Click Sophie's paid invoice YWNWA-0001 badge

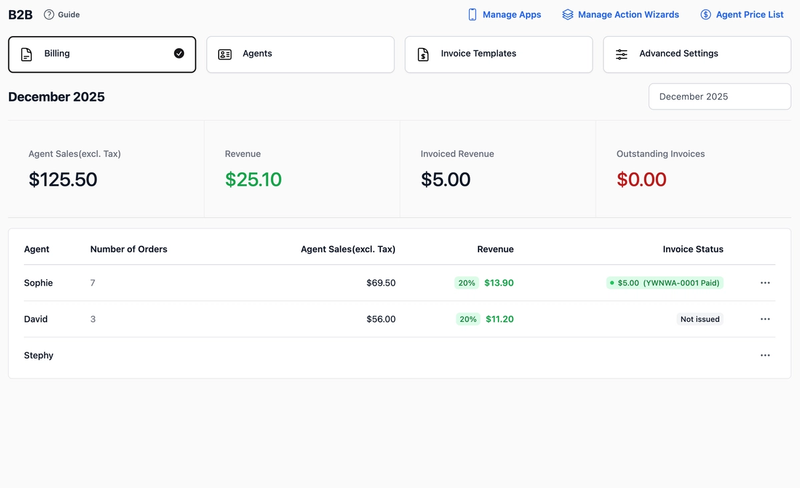pyautogui.click(x=665, y=283)
